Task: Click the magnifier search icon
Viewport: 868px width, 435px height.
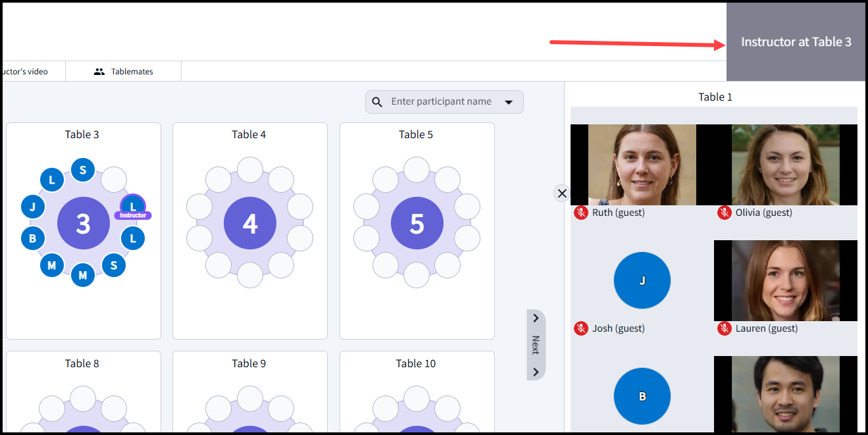Action: coord(377,102)
